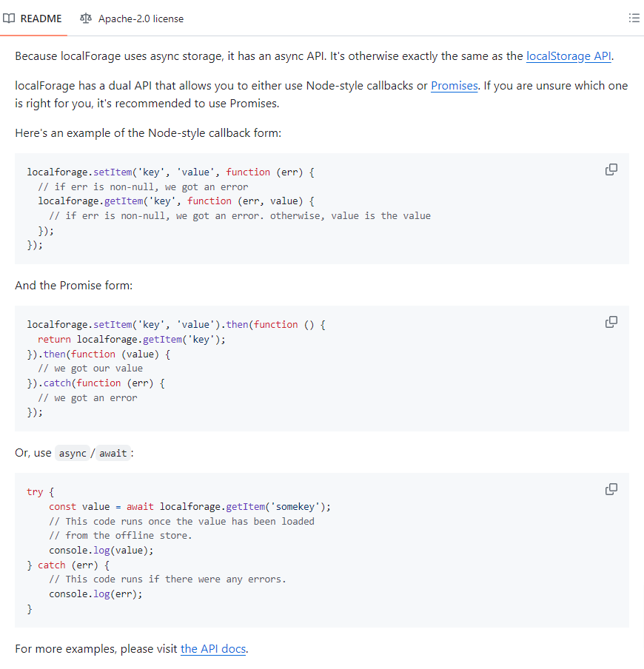Click the "// from the offline store." comment
The height and width of the screenshot is (669, 644).
120,535
